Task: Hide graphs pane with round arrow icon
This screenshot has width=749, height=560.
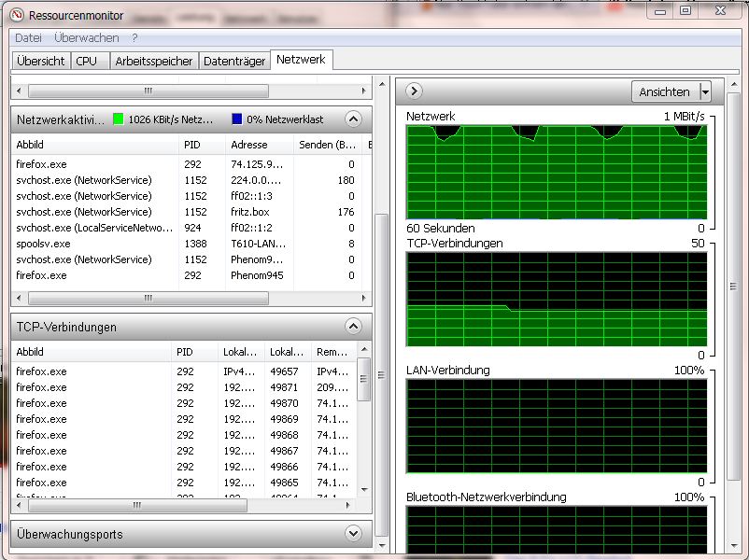Action: click(414, 91)
